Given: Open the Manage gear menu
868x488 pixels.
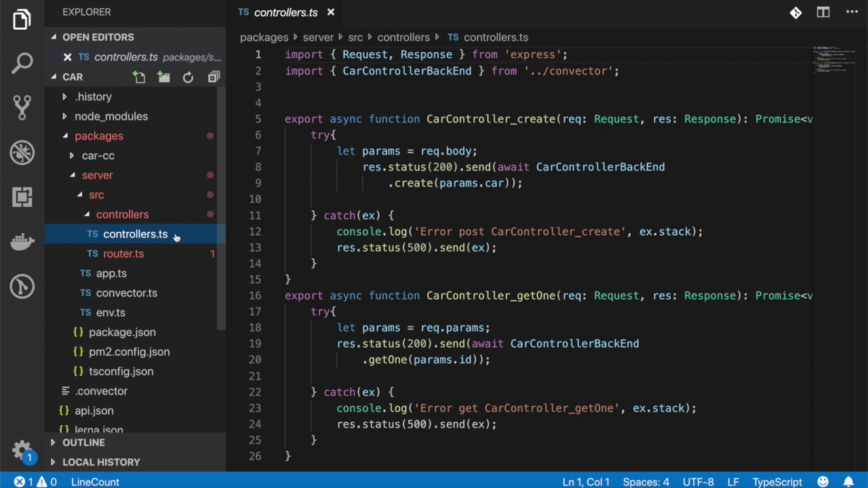Looking at the screenshot, I should [x=22, y=450].
